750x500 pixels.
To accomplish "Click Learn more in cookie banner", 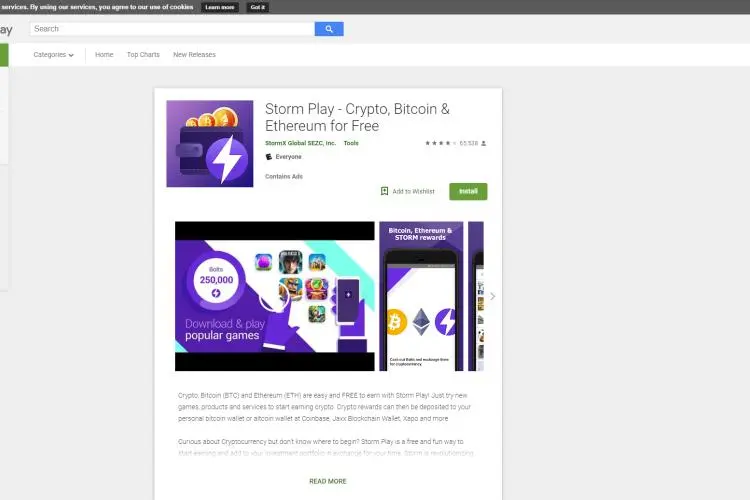I will click(220, 7).
